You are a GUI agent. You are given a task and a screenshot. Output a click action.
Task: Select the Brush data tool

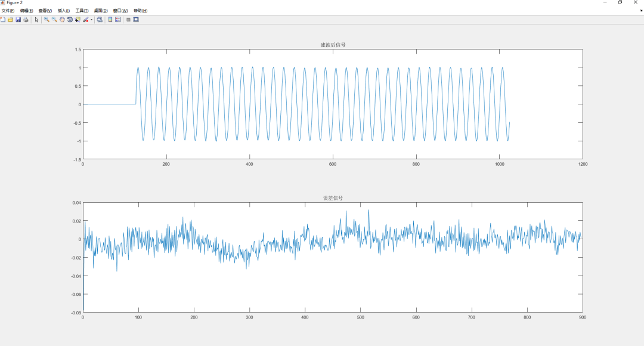coord(86,19)
